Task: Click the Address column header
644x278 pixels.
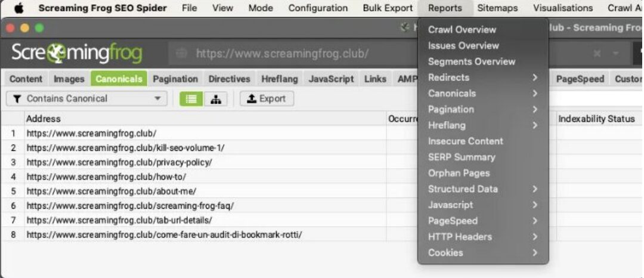Action: (205, 119)
